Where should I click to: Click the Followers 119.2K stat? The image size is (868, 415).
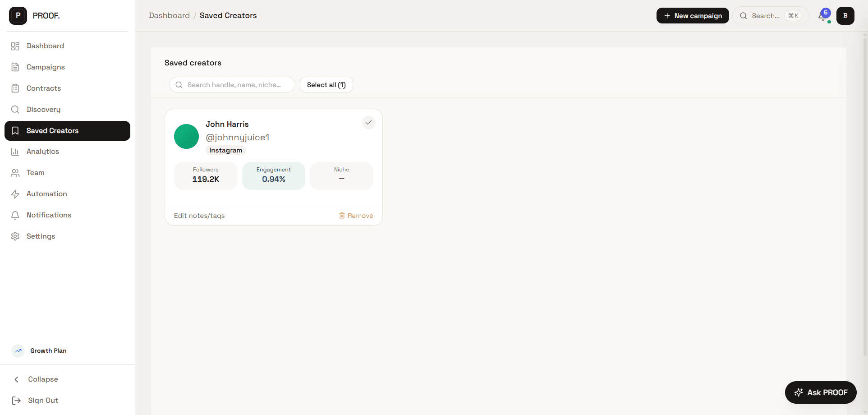coord(206,176)
